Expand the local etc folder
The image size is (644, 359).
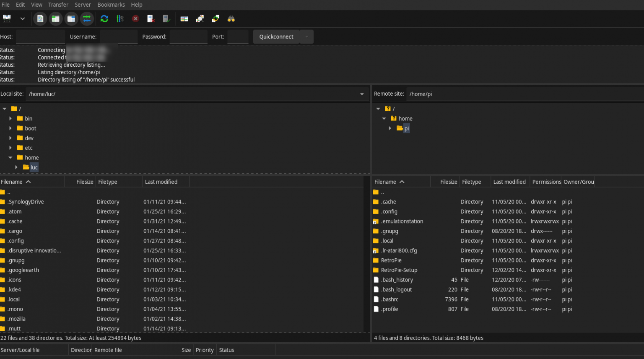click(x=10, y=148)
